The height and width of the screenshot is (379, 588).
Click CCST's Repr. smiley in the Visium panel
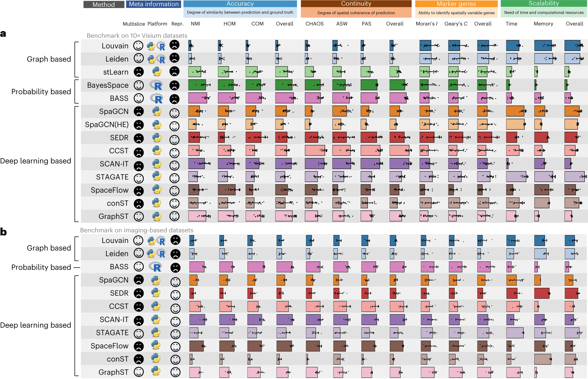(x=174, y=153)
